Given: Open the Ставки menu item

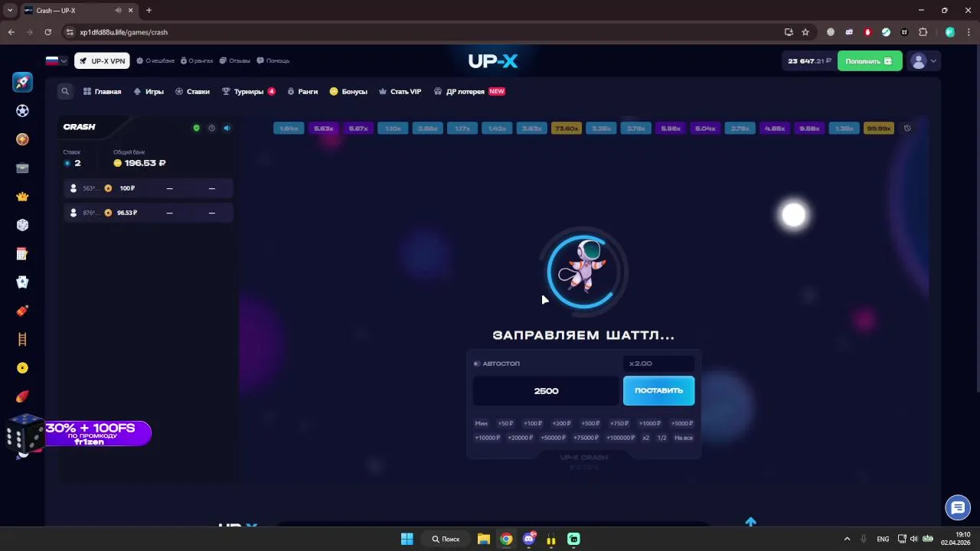Looking at the screenshot, I should (x=192, y=91).
